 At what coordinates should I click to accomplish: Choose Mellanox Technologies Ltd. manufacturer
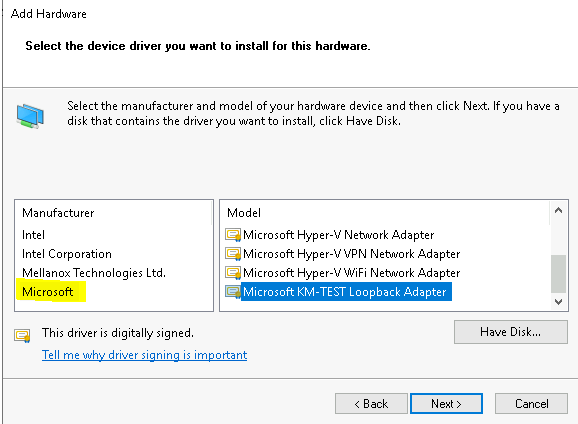[x=94, y=273]
